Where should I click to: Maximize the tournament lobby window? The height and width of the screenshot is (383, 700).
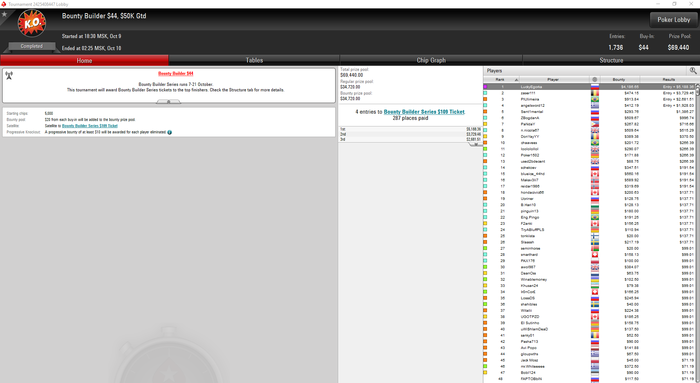click(x=674, y=4)
